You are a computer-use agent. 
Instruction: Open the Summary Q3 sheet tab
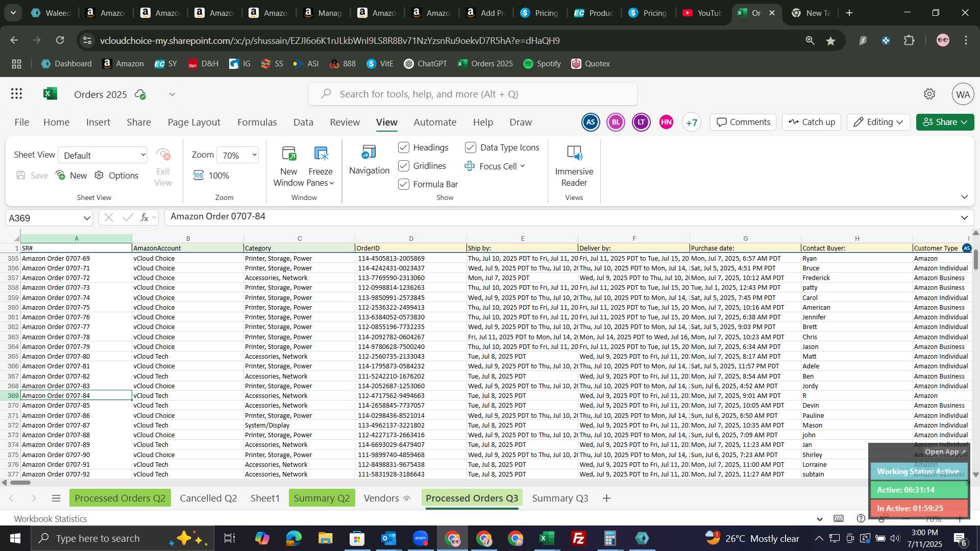pos(560,498)
